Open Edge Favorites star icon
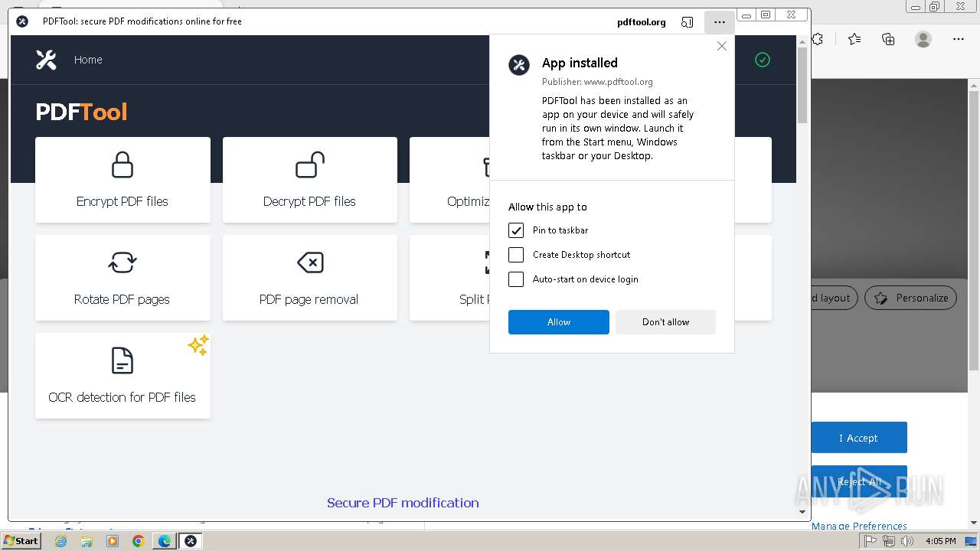The width and height of the screenshot is (980, 551). pos(854,39)
